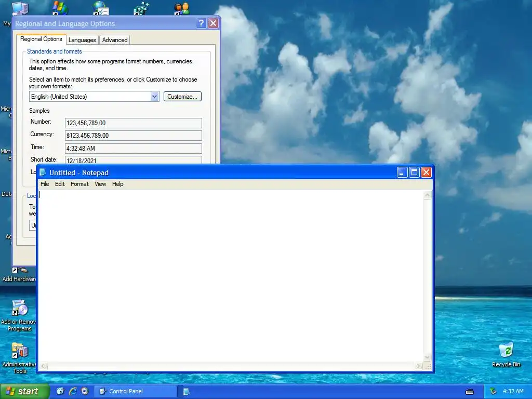Click Notepad's vertical scrollbar up arrow
Viewport: 532px width, 399px height.
click(428, 195)
